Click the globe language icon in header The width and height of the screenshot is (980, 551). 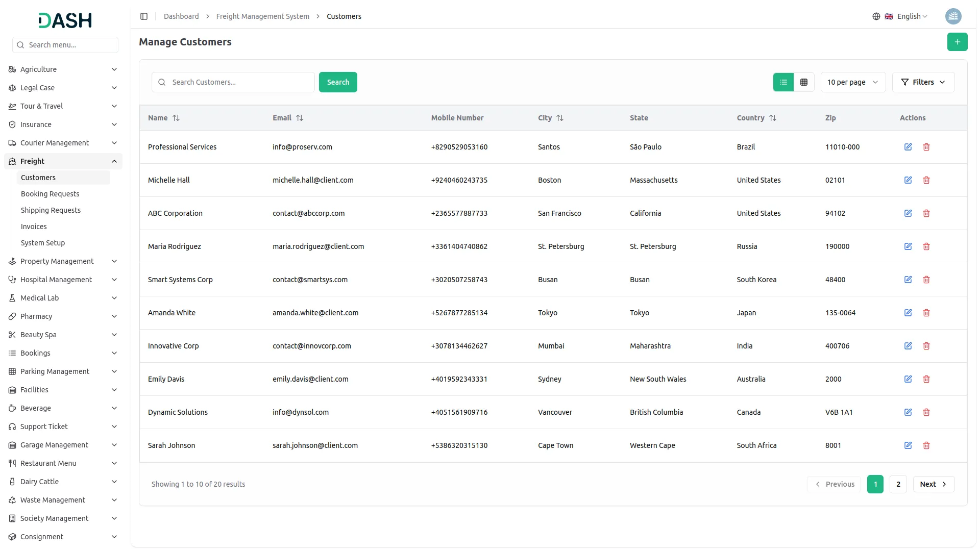click(876, 16)
